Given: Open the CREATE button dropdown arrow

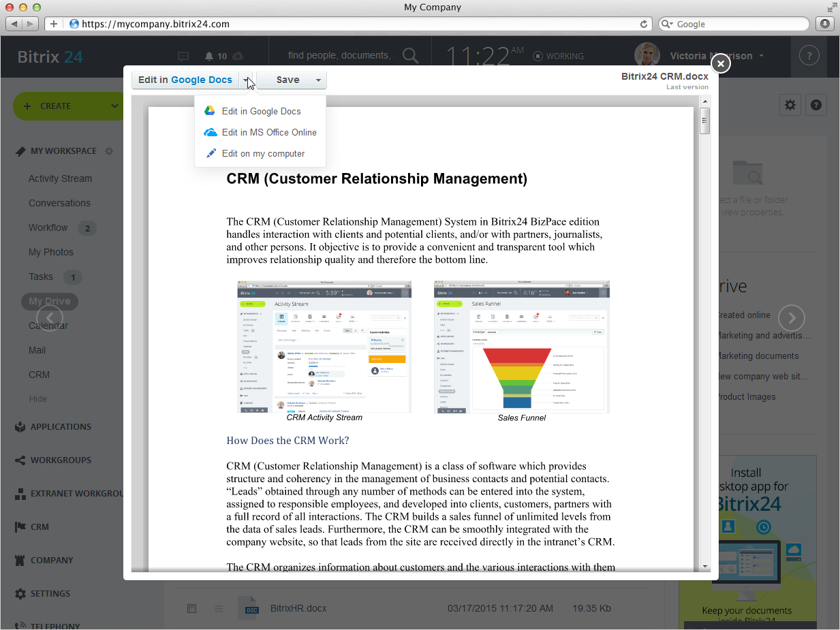Looking at the screenshot, I should pos(114,106).
